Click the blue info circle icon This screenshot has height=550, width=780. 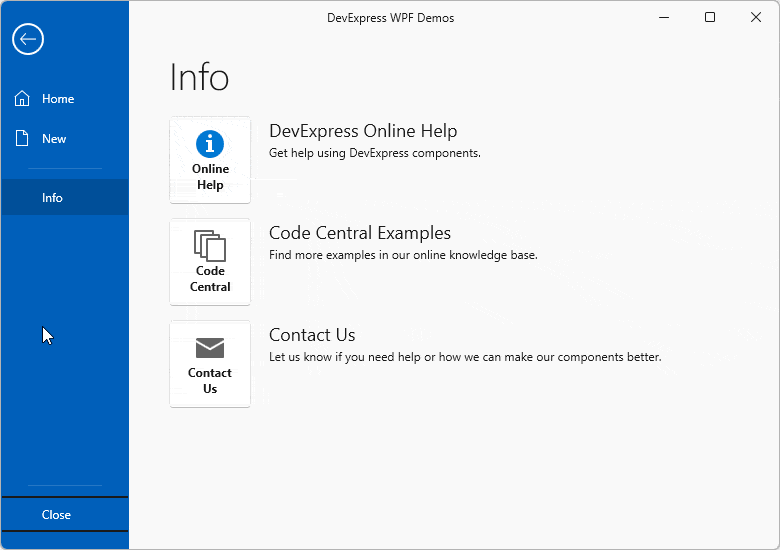click(210, 144)
